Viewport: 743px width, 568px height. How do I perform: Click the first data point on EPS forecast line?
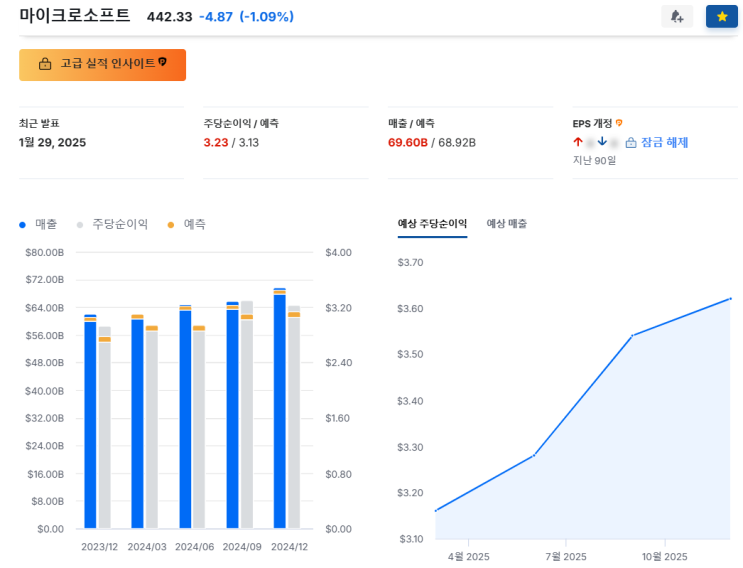(x=435, y=511)
